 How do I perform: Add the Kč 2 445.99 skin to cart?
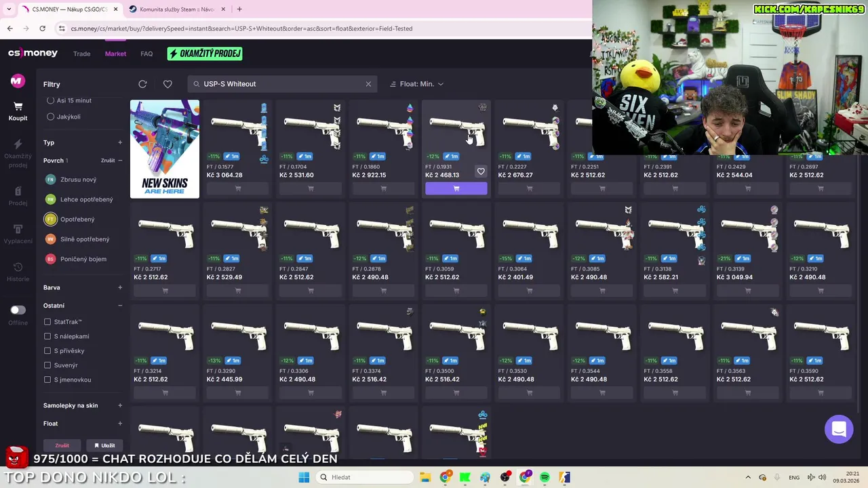237,393
